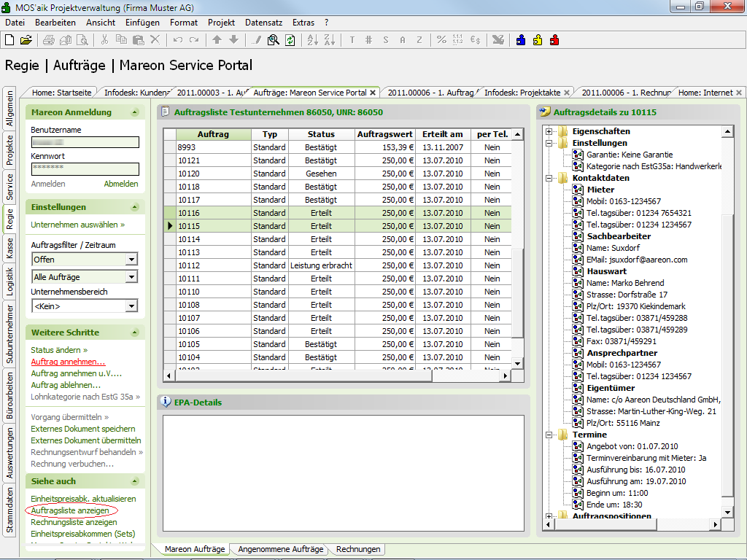747x560 pixels.
Task: Click the red puzzle piece icon
Action: click(554, 40)
